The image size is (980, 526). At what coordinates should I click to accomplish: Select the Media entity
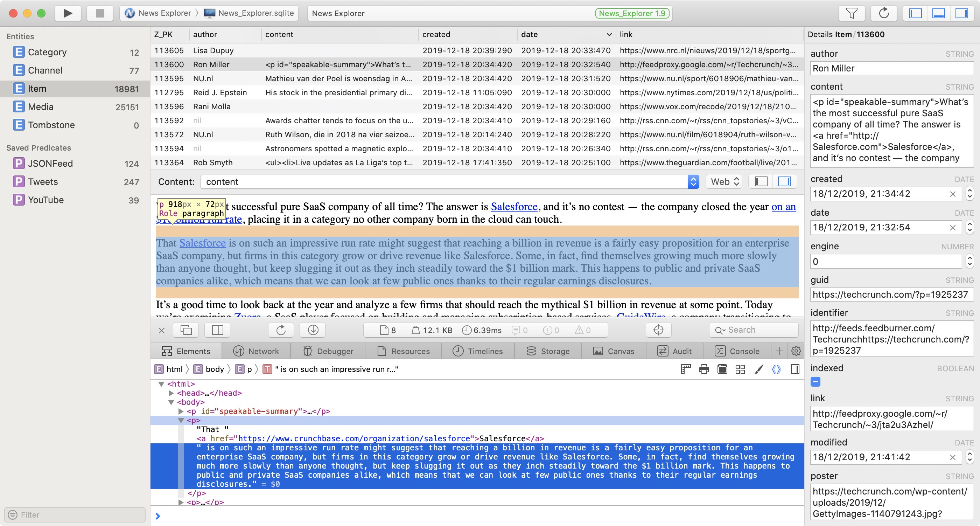75,107
